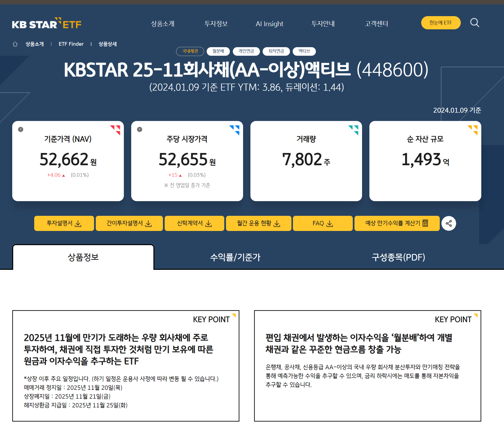Screen dimensions: 504x426
Task: Click the 2024.01.09 기준 date label above cards
Action: [x=457, y=110]
